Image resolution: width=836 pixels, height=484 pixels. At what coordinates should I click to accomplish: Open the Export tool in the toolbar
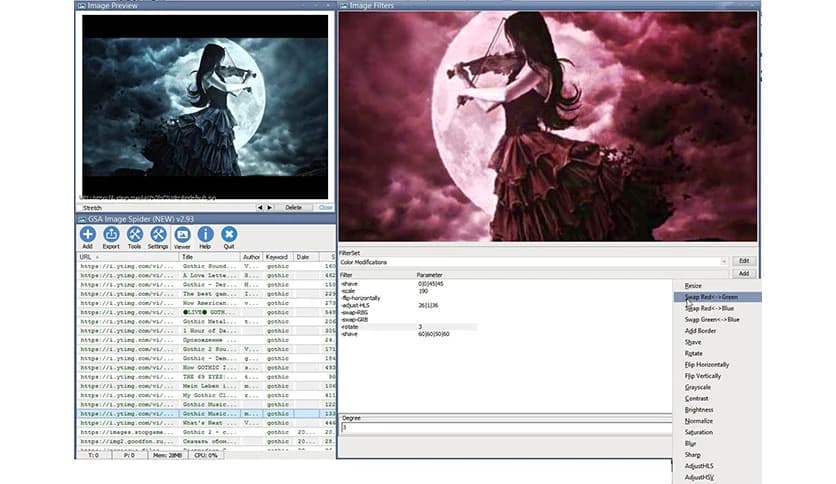point(111,237)
